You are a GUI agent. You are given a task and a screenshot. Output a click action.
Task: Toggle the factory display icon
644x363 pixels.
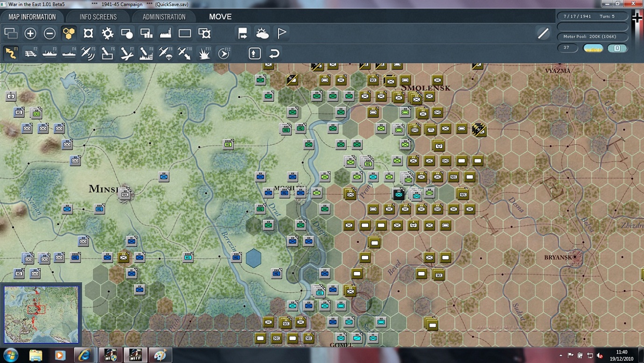pyautogui.click(x=166, y=33)
